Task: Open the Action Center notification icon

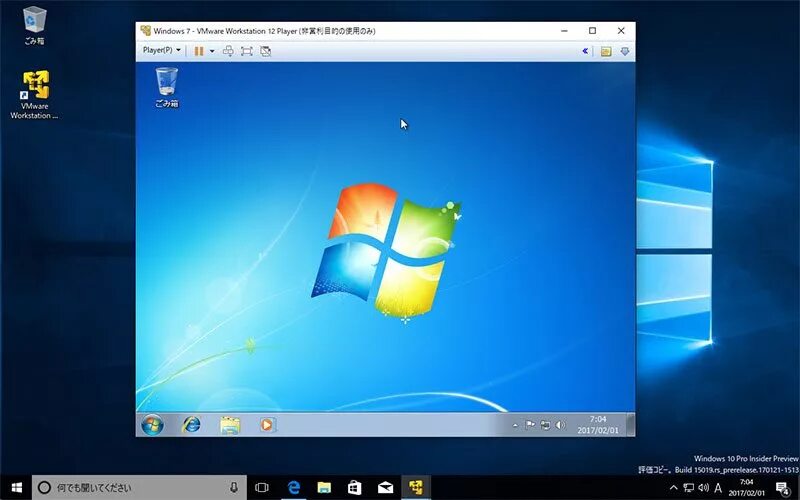Action: (783, 488)
